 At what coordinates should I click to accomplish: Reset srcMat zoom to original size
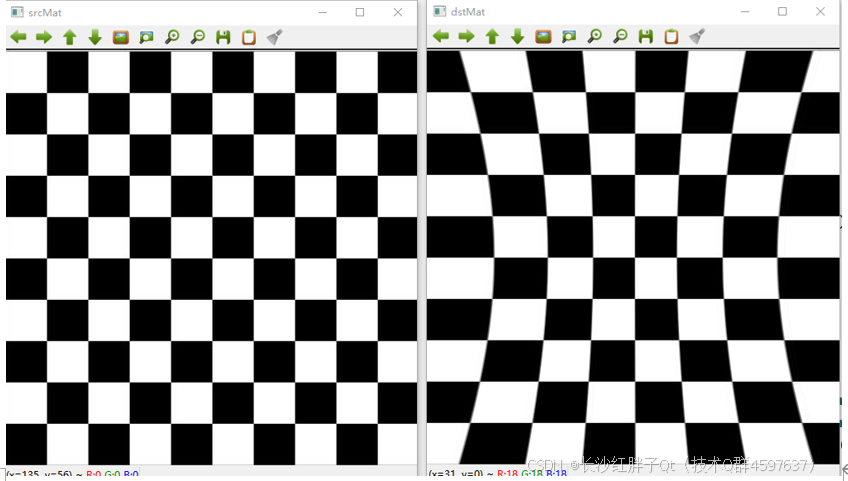(121, 37)
